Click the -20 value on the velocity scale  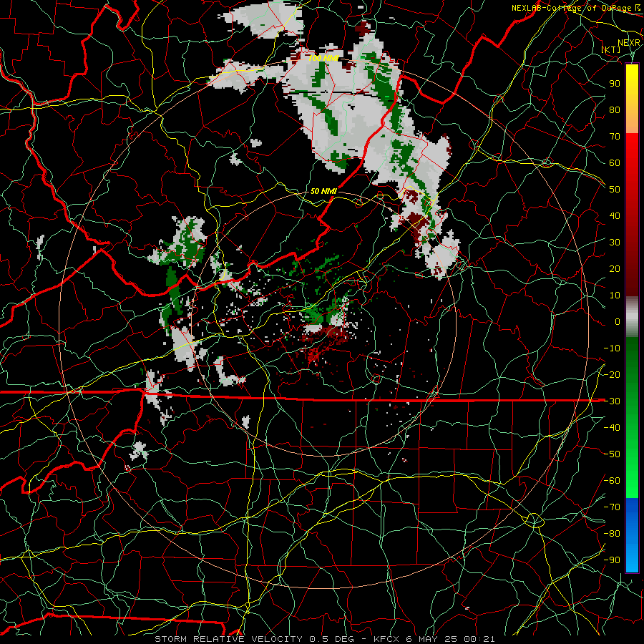(612, 375)
